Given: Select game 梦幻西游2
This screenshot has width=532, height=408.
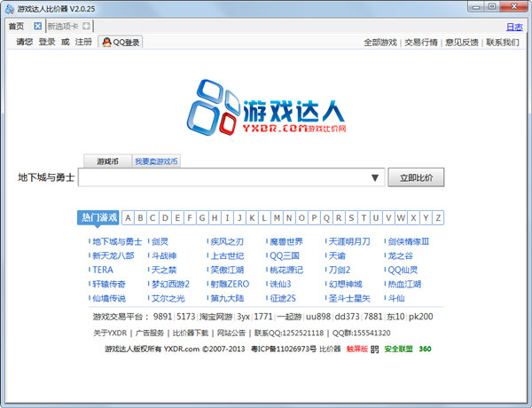Looking at the screenshot, I should click(x=170, y=284).
